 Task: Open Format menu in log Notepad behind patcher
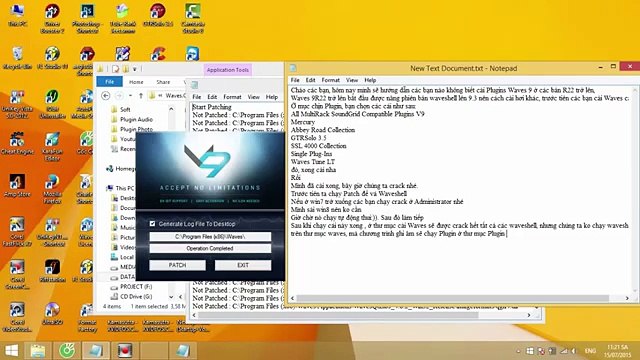click(x=232, y=97)
